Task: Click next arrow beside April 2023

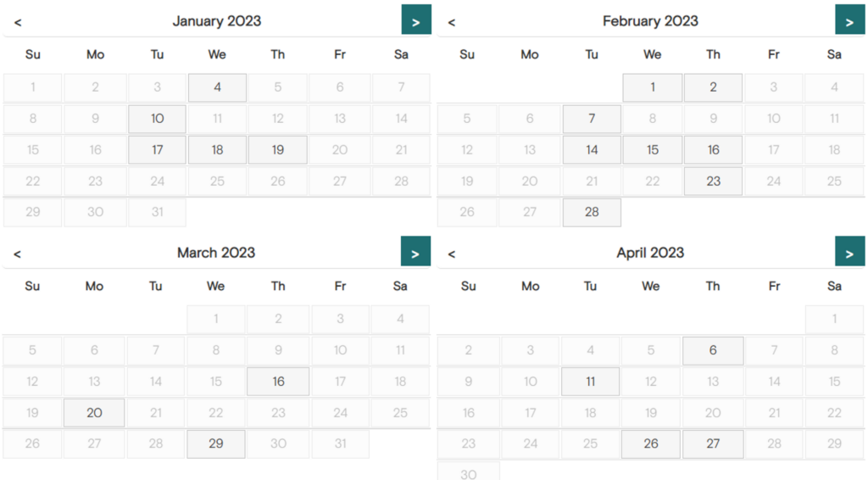Action: tap(849, 251)
